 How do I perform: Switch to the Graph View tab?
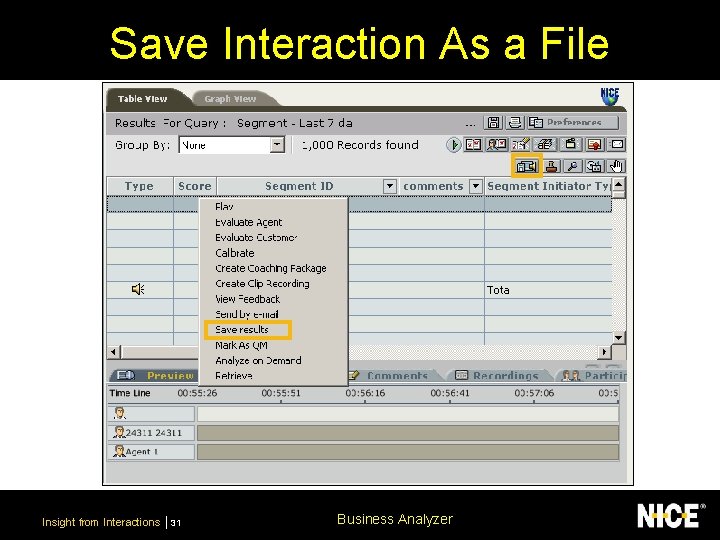230,99
